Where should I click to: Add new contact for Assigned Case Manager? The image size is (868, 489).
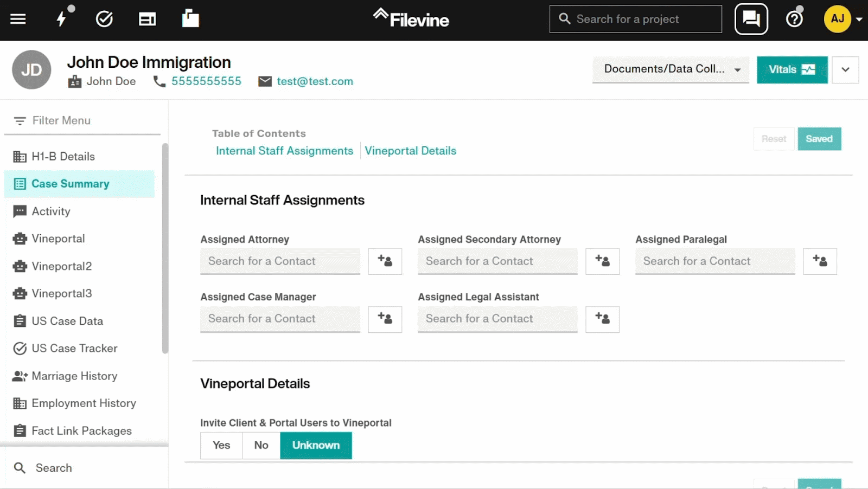point(385,319)
